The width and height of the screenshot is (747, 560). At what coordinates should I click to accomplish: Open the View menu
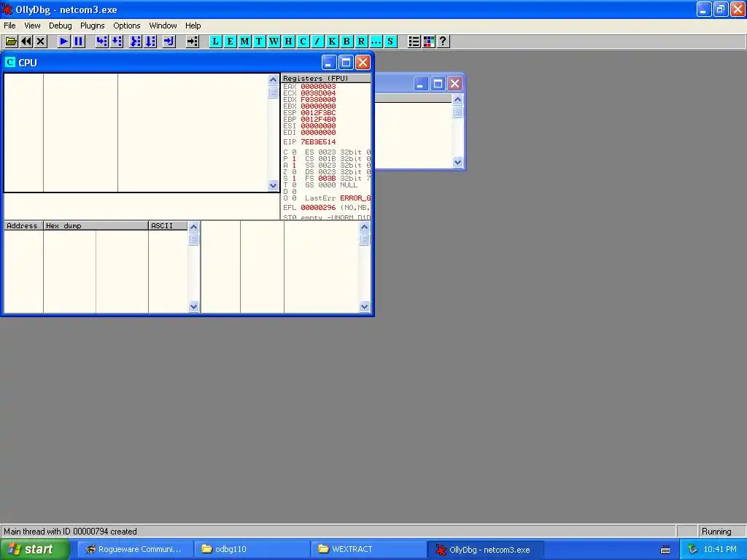(32, 26)
